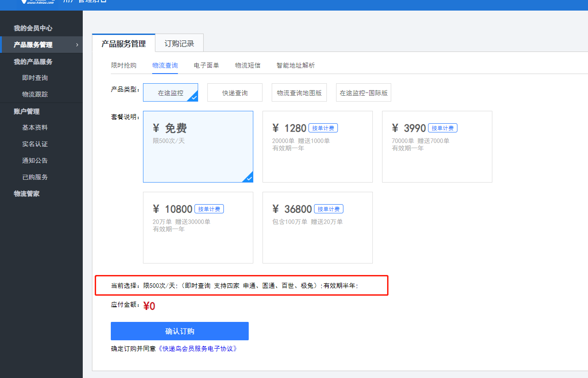Choose the ¥36800 package card

318,228
